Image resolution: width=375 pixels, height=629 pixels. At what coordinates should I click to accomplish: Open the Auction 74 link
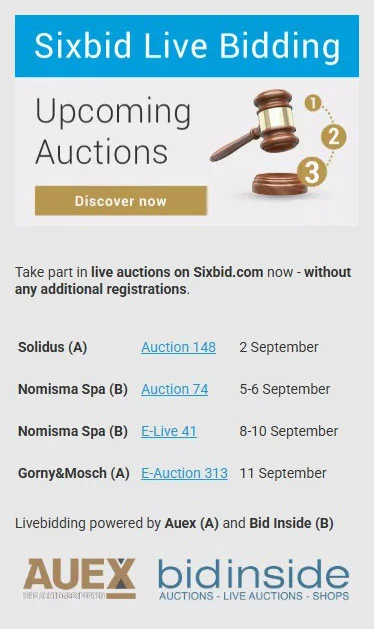(x=174, y=389)
